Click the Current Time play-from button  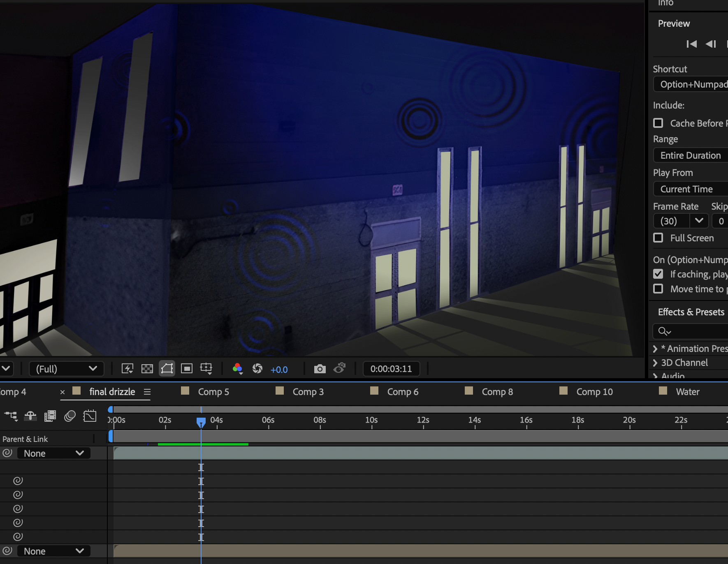(686, 189)
